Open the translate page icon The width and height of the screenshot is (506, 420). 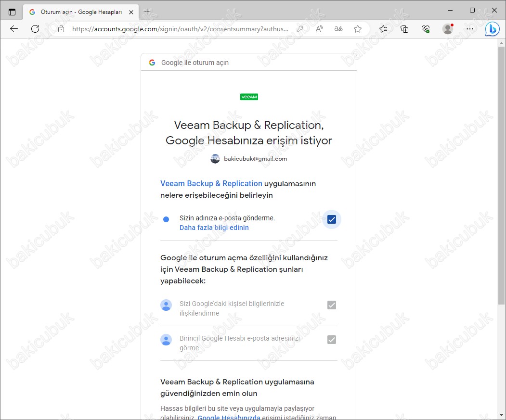[338, 29]
